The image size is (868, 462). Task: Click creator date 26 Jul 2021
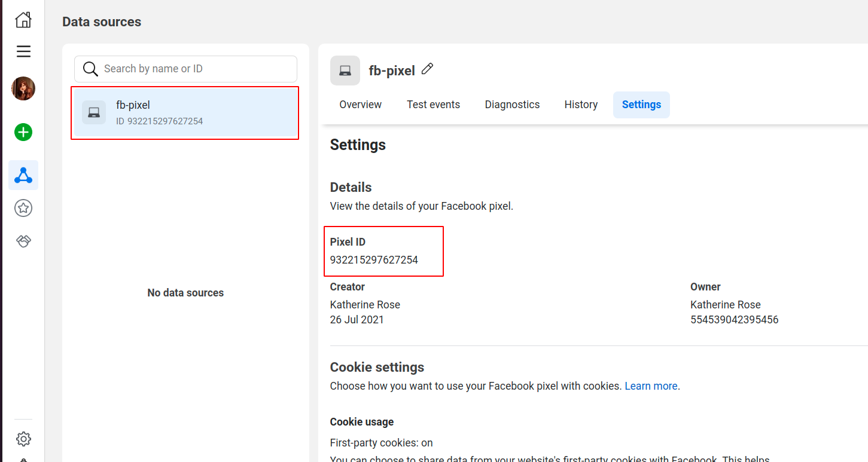[357, 320]
